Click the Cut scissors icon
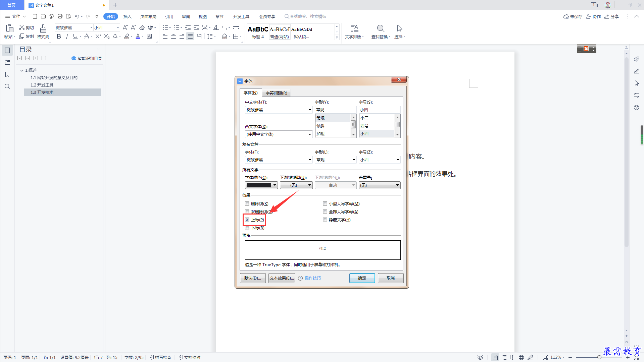The height and width of the screenshot is (362, 644). [22, 27]
